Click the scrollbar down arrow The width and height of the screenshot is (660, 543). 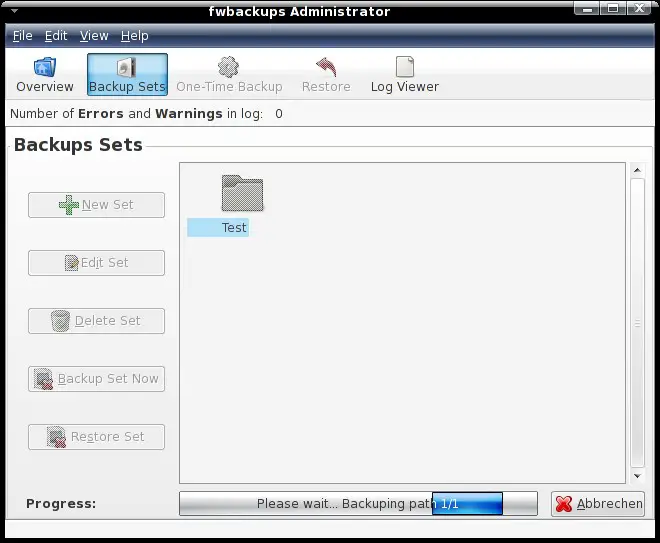tap(637, 476)
